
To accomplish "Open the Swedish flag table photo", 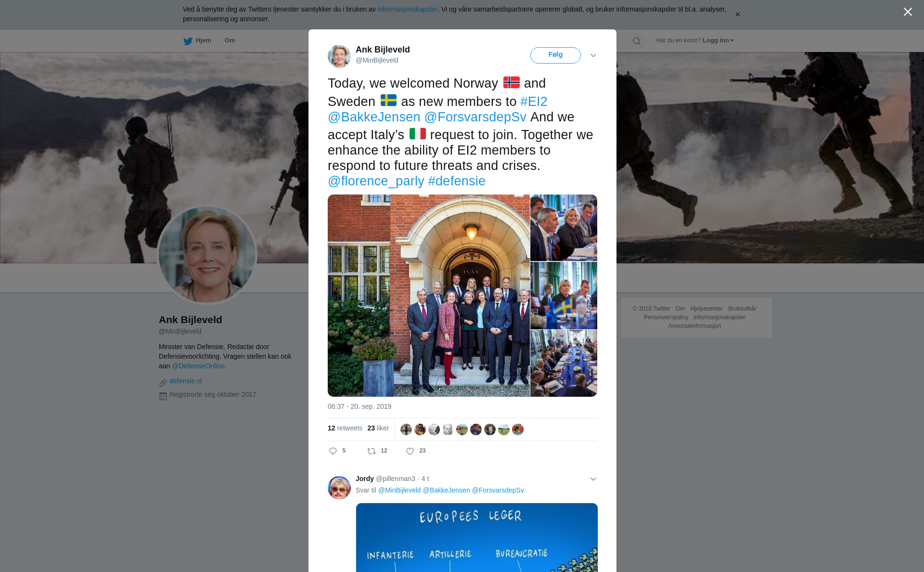I will click(564, 296).
